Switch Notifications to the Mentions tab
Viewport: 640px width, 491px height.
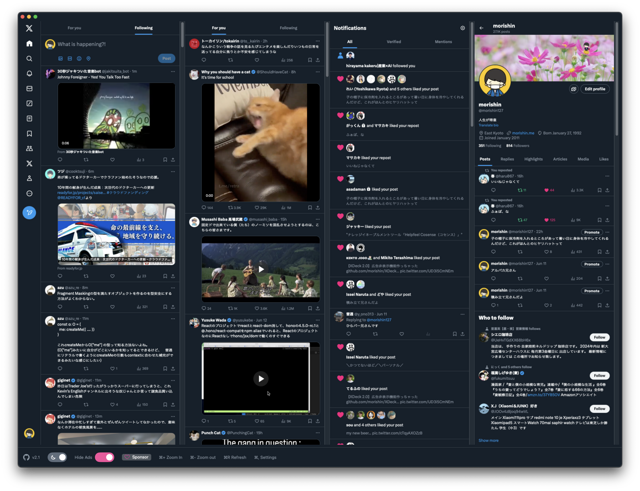coord(443,42)
